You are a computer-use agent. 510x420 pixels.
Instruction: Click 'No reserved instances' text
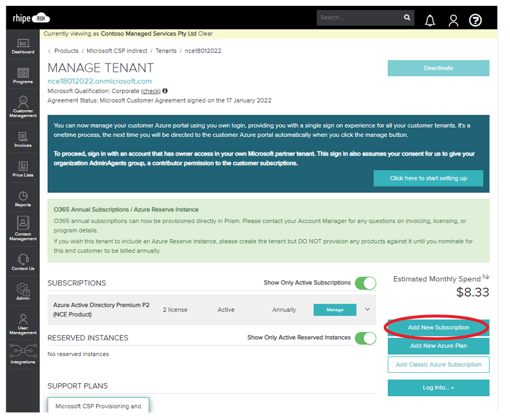pyautogui.click(x=78, y=354)
